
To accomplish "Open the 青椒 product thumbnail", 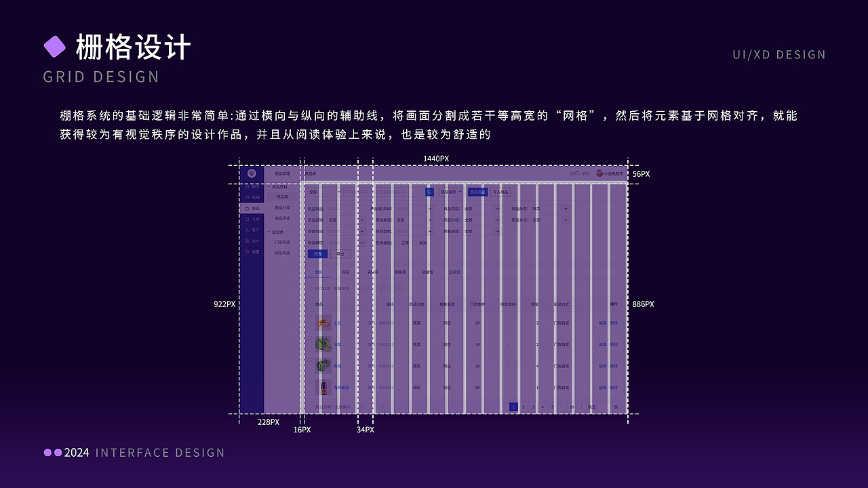I will point(323,366).
